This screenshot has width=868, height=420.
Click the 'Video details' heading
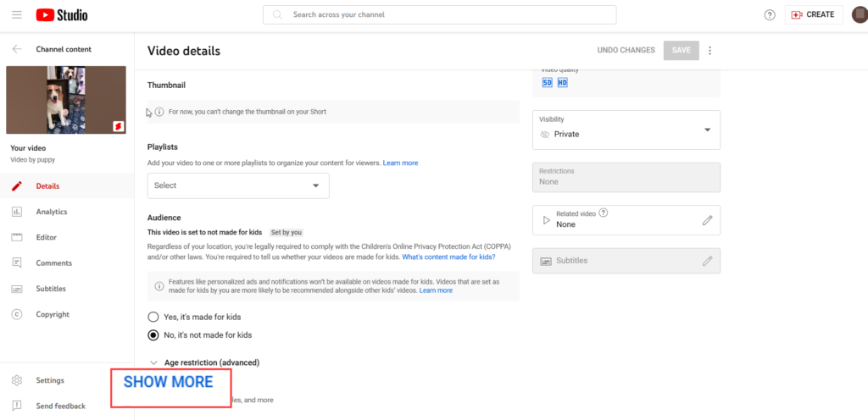pos(184,52)
